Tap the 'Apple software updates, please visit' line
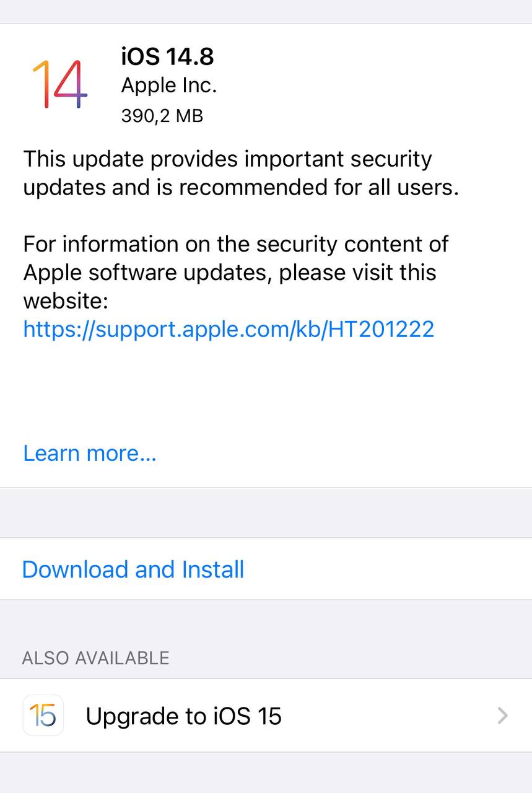This screenshot has width=532, height=793. (229, 273)
